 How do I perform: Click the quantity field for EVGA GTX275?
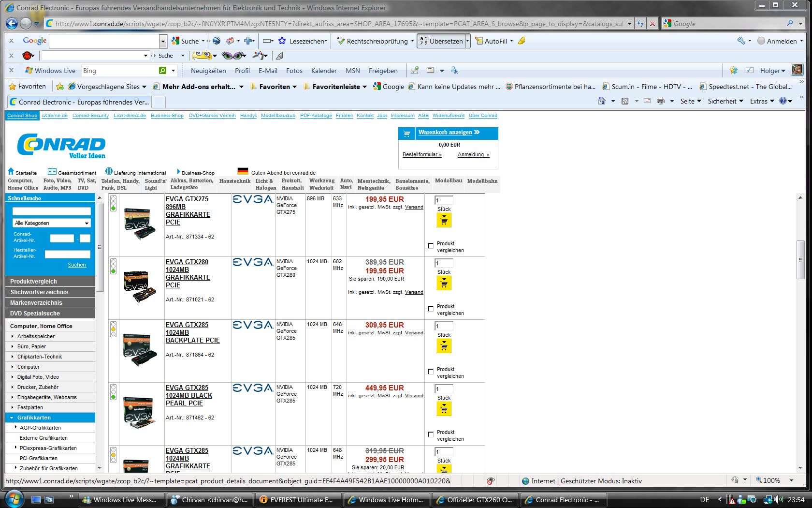point(444,200)
